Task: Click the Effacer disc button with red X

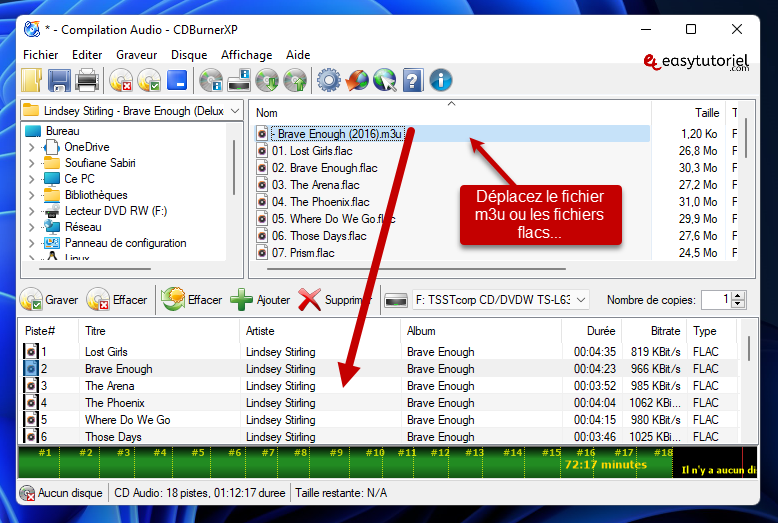Action: coord(117,300)
